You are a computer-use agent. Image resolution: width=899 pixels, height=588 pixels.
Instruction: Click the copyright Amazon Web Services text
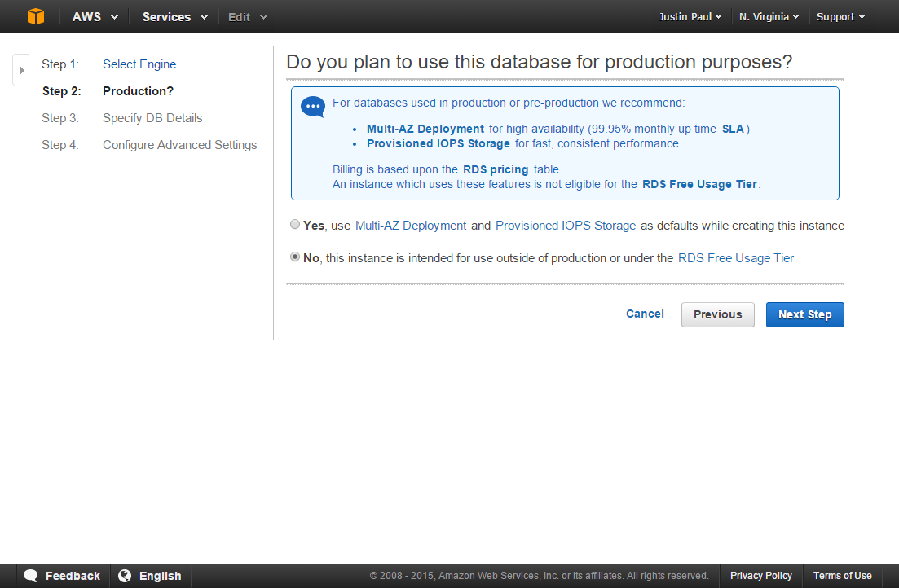coord(539,576)
